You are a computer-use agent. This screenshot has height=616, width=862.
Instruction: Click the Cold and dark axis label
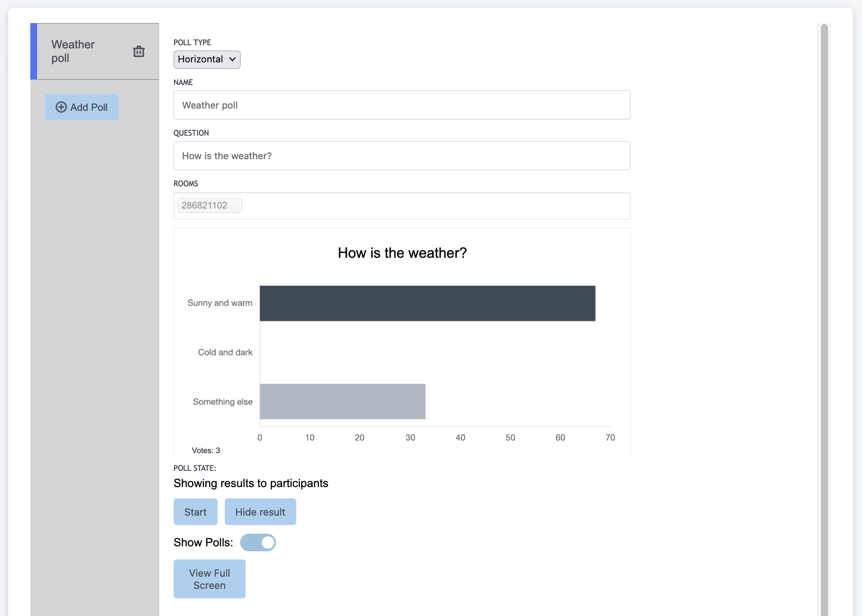coord(225,352)
